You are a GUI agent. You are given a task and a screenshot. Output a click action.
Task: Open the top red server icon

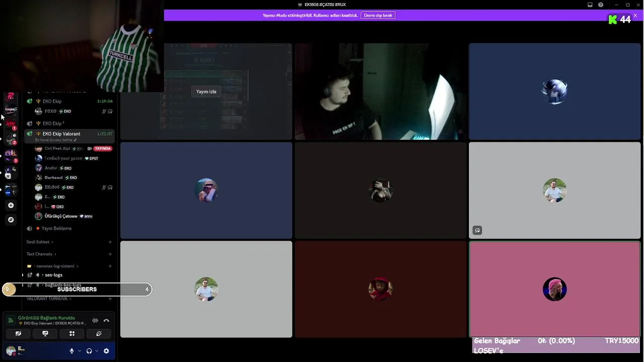click(x=11, y=96)
